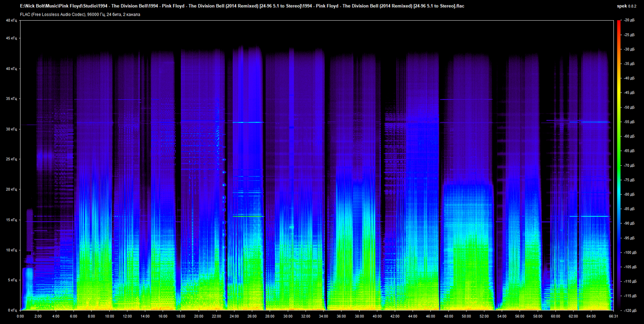Image resolution: width=644 pixels, height=324 pixels.
Task: Click the -110 дБ scale label
Action: [x=629, y=281]
